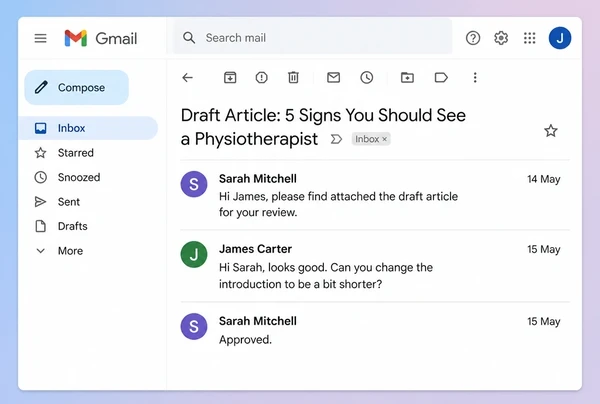The width and height of the screenshot is (600, 404).
Task: Compose a new email
Action: (77, 87)
